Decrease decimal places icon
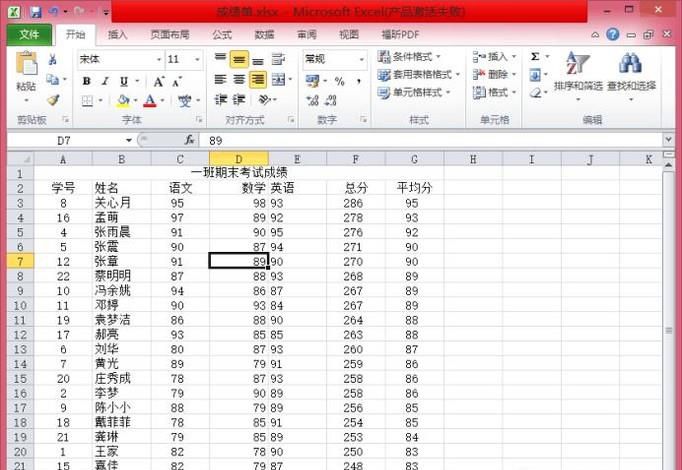682x470 pixels. pyautogui.click(x=331, y=101)
